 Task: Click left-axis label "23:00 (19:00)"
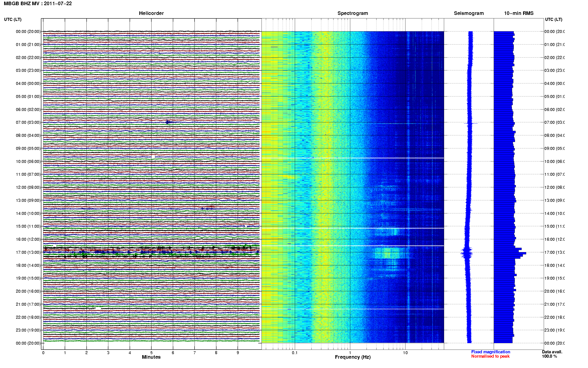click(x=28, y=330)
